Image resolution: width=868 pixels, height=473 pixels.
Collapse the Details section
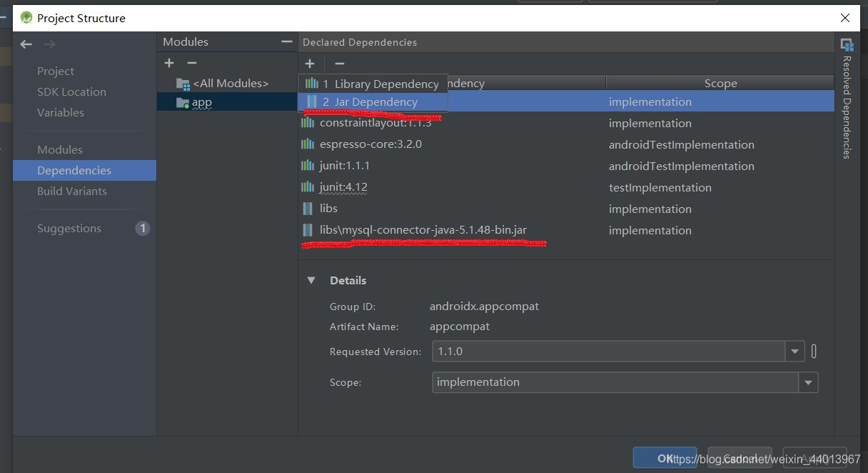(311, 280)
